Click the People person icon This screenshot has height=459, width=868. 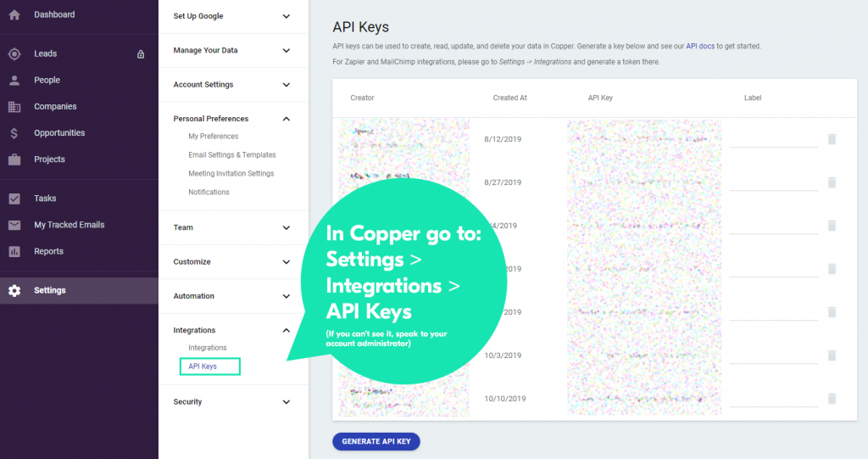click(14, 81)
